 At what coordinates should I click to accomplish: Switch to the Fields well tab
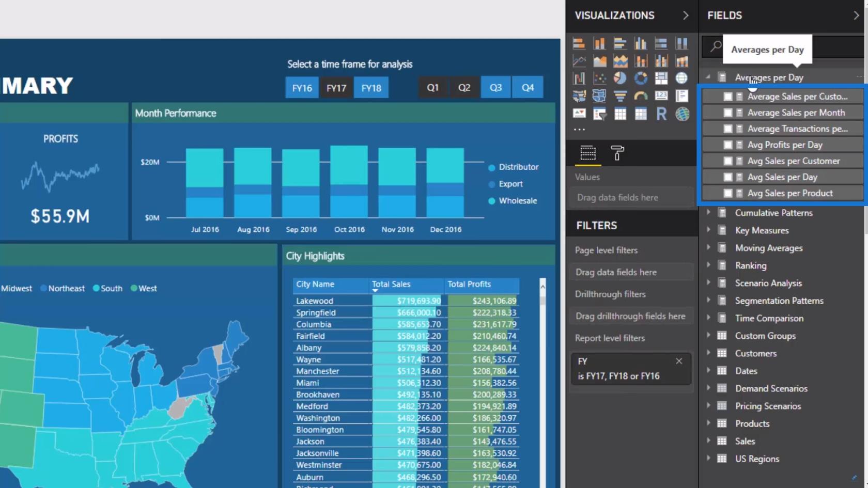coord(588,153)
